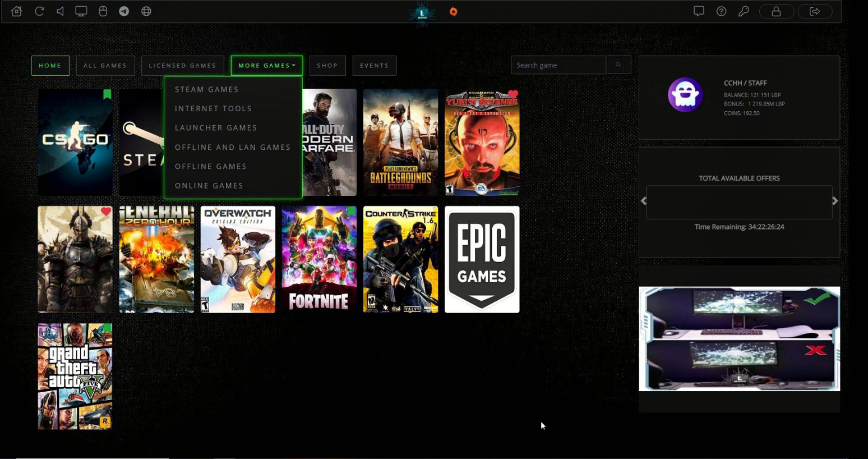Screen dimensions: 868x459
Task: Launch the Fortnite game tile
Action: point(319,259)
